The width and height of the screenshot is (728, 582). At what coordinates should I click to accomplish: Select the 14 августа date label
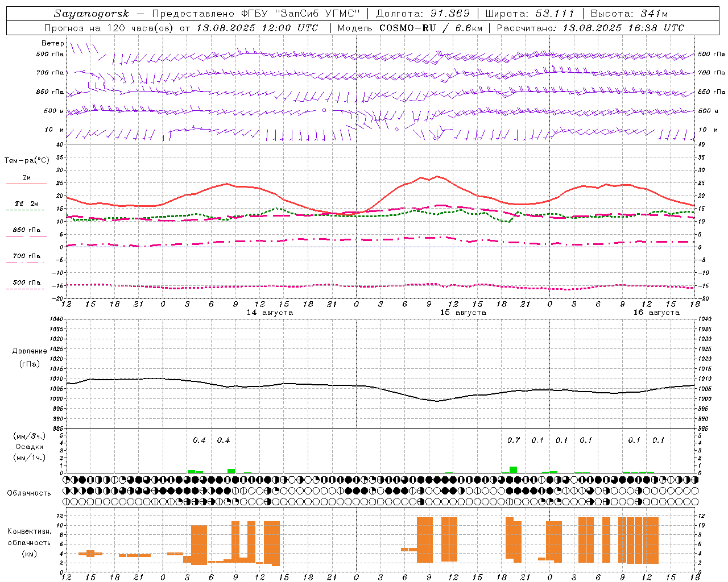[x=270, y=313]
